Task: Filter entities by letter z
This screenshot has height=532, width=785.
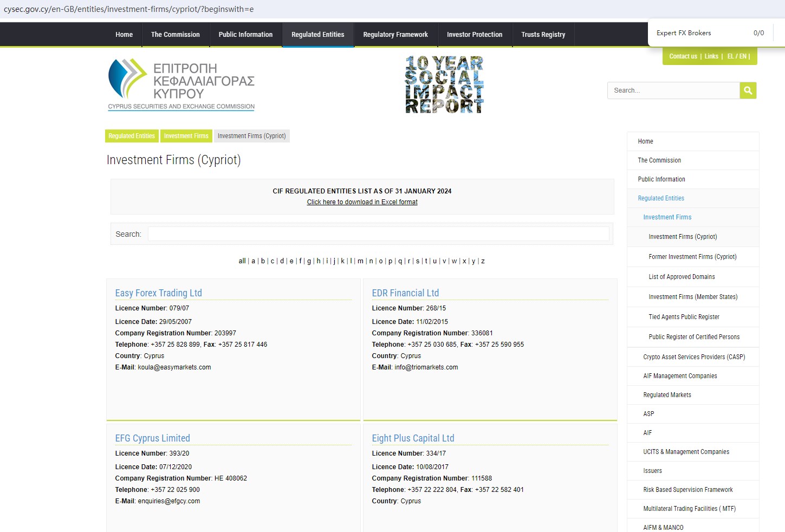Action: pos(483,261)
